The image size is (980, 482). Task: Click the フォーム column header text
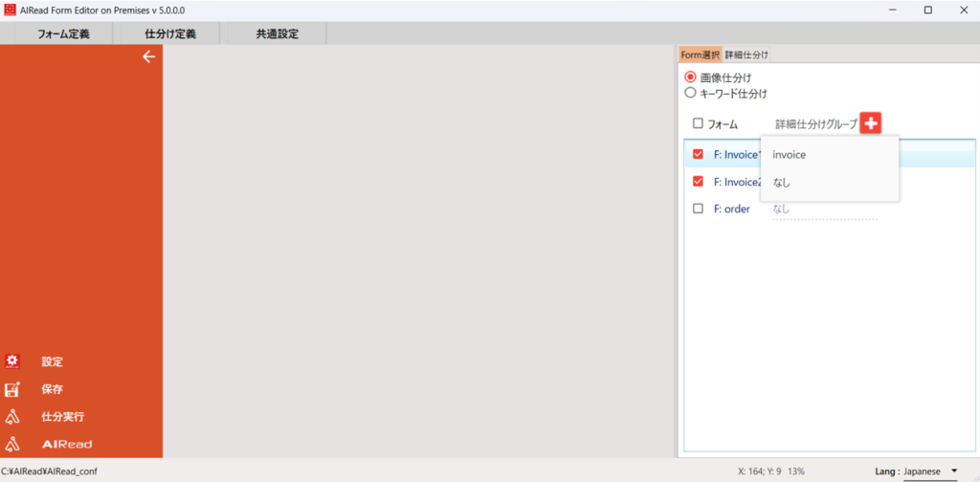723,124
